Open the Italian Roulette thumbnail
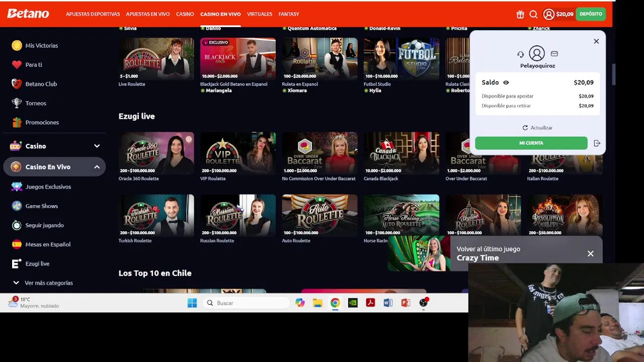Image resolution: width=644 pixels, height=362 pixels. 565,164
